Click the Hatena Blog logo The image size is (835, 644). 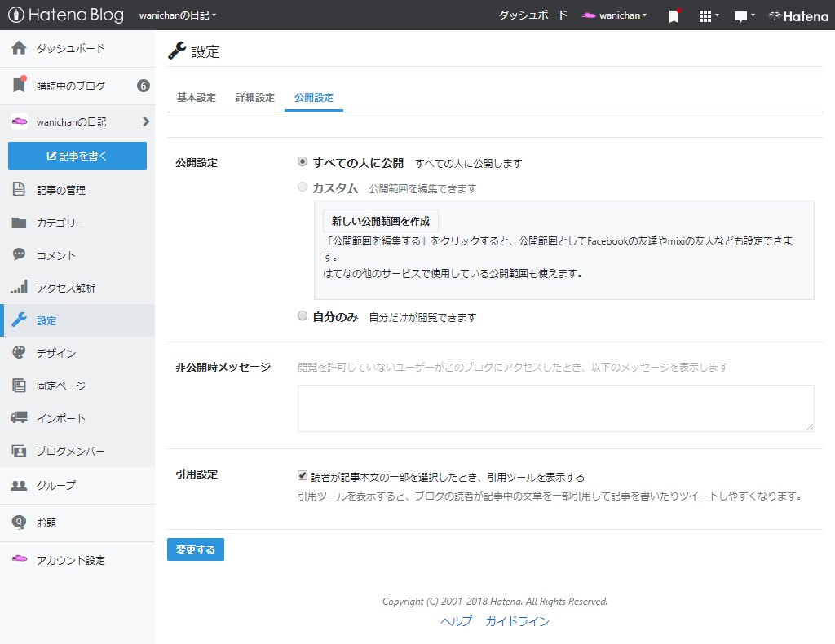tap(66, 15)
